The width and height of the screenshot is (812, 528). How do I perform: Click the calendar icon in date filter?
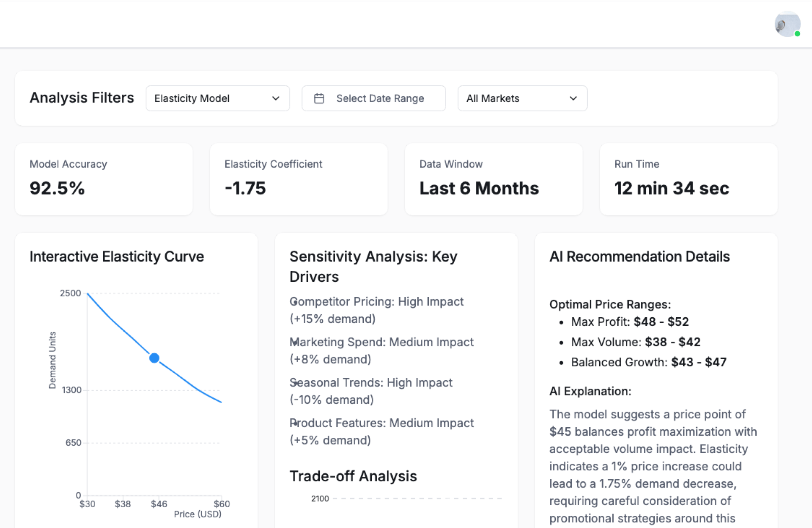tap(319, 99)
